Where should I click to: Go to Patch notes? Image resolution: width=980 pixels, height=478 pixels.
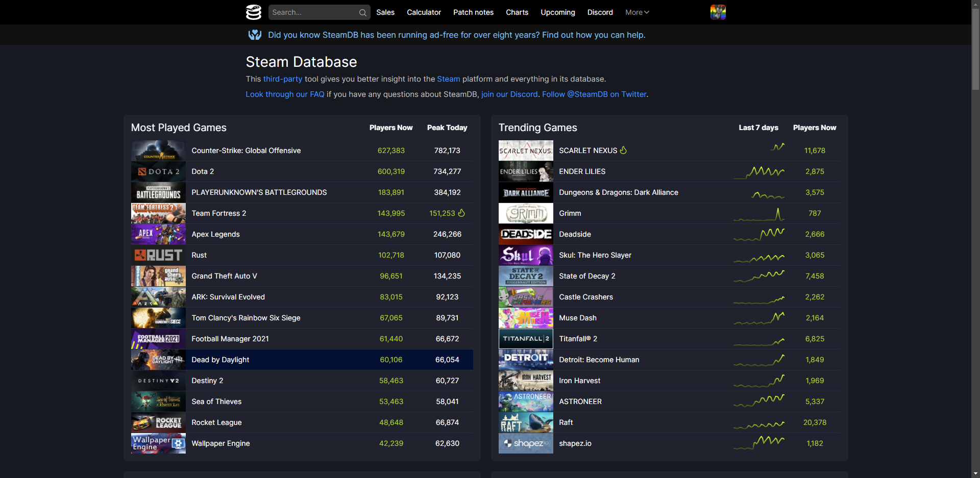pyautogui.click(x=473, y=12)
